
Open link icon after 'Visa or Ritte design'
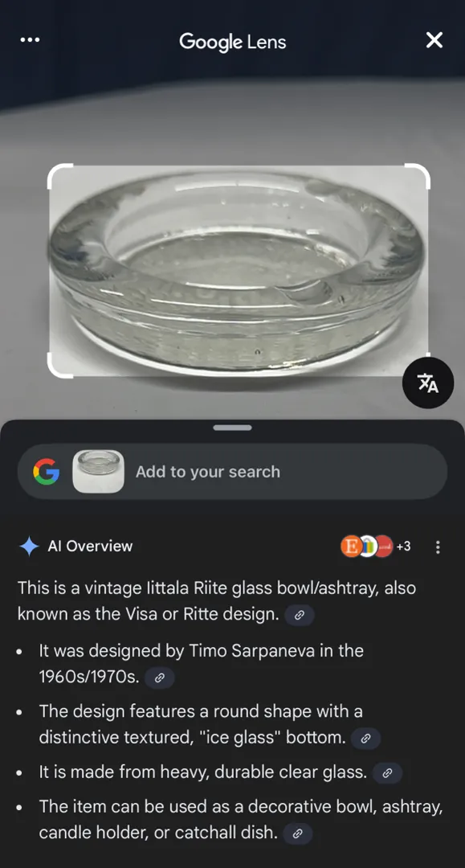point(300,615)
